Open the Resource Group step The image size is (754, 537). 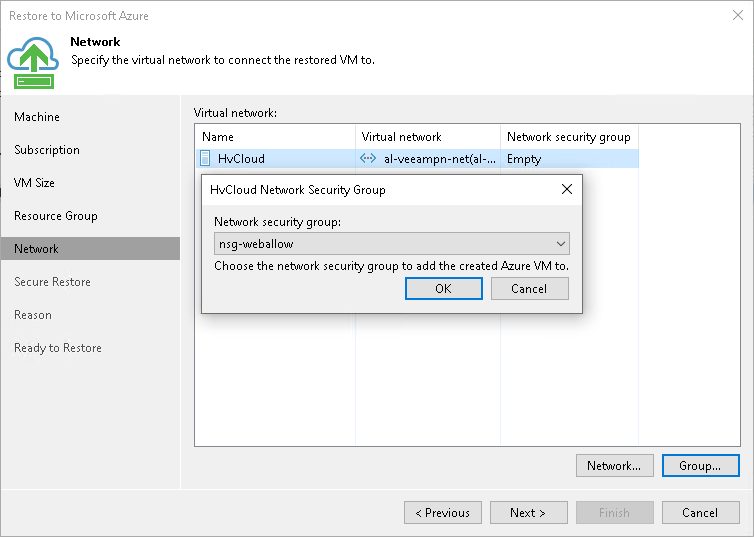pos(56,216)
